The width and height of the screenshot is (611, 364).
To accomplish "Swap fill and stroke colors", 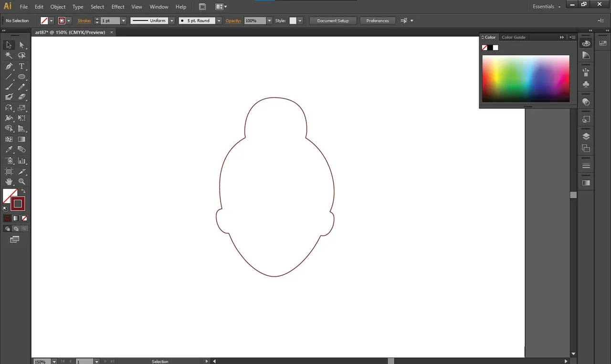I will coord(23,191).
